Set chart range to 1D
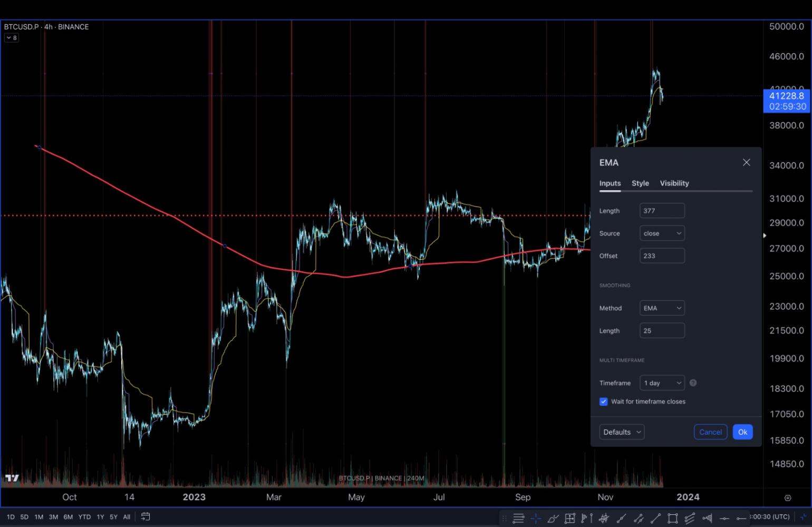The width and height of the screenshot is (812, 527). click(x=11, y=517)
